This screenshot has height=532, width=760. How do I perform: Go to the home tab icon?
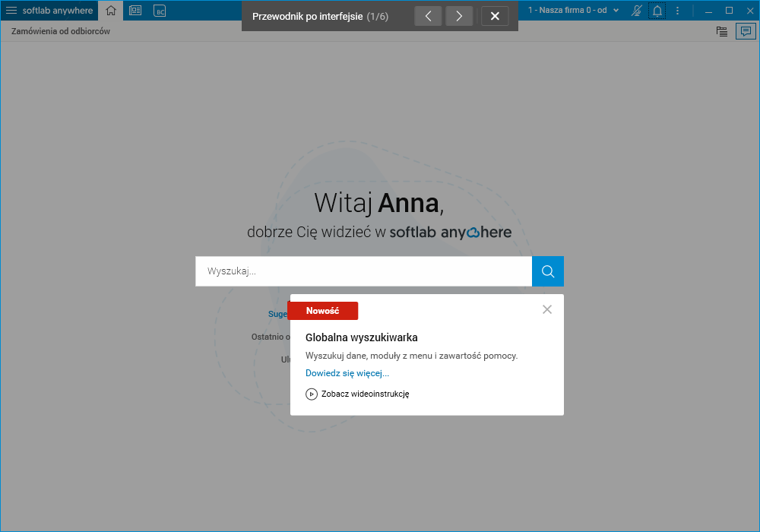110,11
